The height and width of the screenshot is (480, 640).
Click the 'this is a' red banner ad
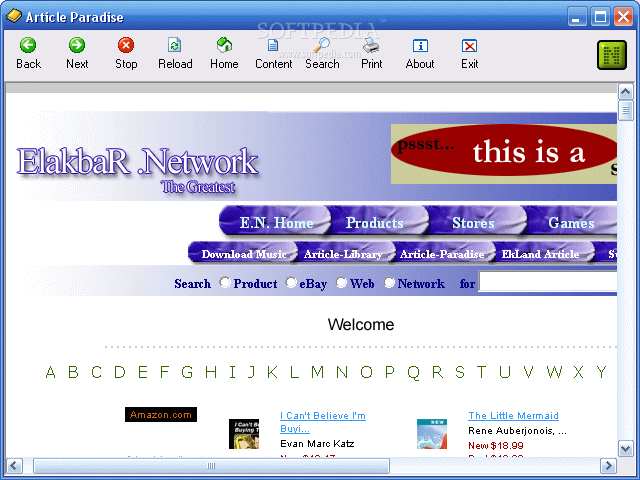pos(504,153)
